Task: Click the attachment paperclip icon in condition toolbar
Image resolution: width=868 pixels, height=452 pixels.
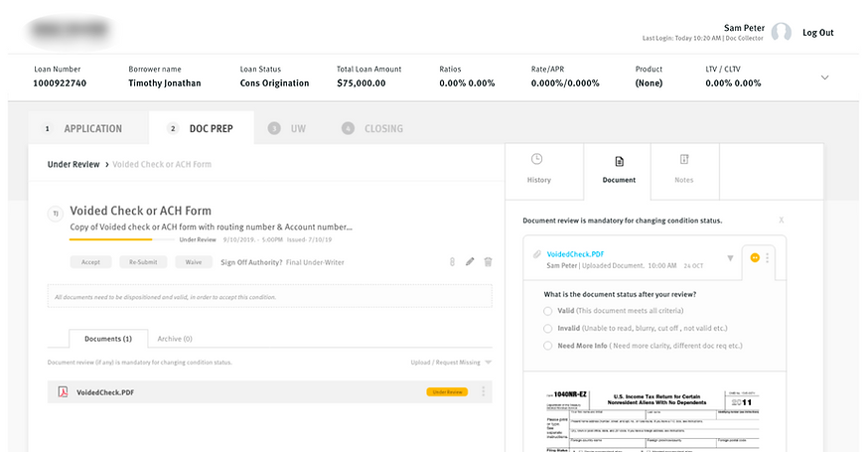Action: coord(452,262)
